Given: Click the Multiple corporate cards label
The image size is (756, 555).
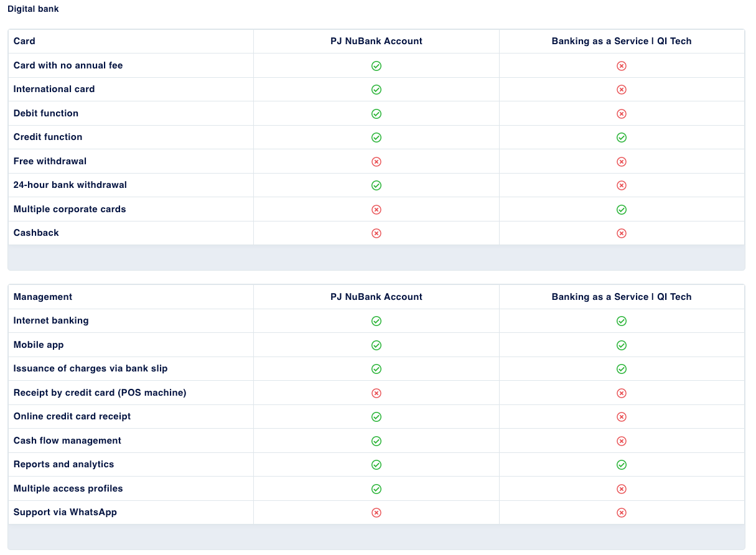Looking at the screenshot, I should coord(70,209).
